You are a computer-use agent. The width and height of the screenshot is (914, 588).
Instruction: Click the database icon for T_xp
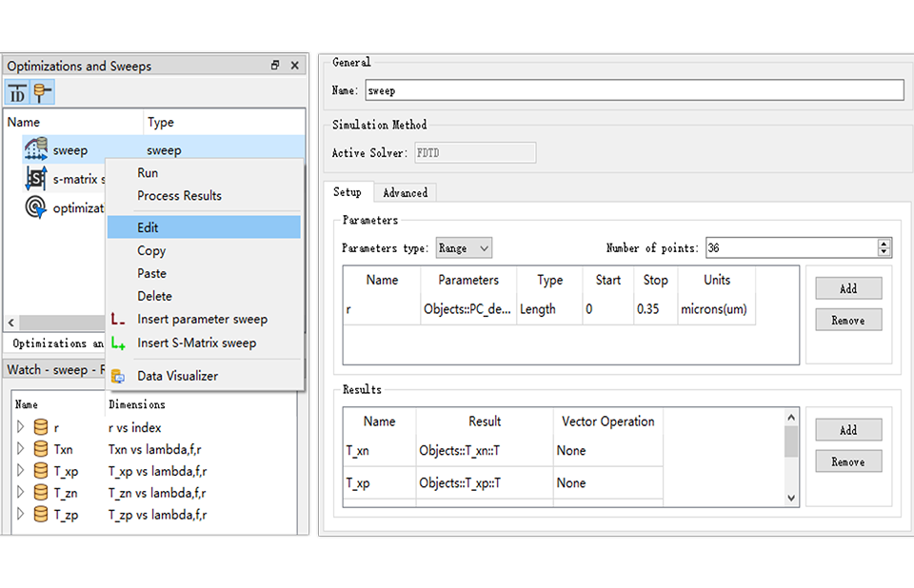(41, 471)
